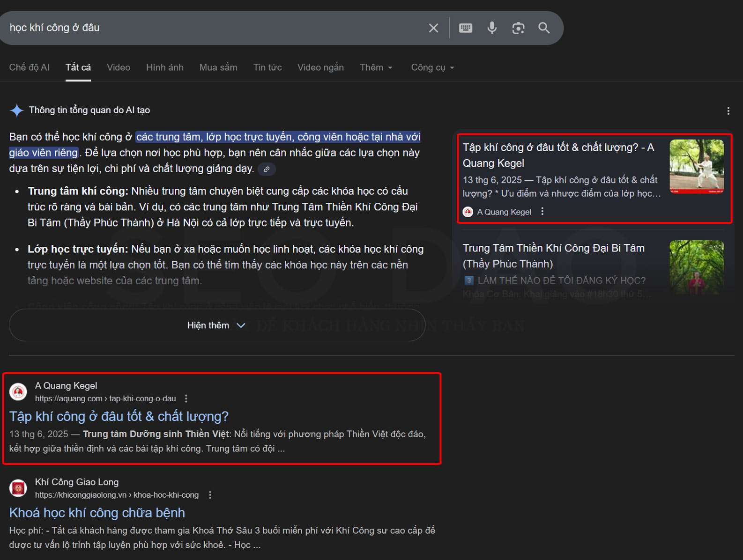Open 'Khoá học khí công chữa bệnh' link
Viewport: 743px width, 560px height.
coord(97,513)
